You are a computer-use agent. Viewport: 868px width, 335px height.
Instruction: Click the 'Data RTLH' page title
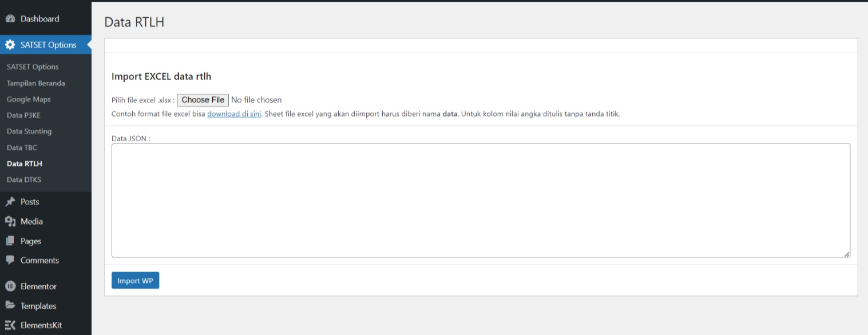point(134,22)
